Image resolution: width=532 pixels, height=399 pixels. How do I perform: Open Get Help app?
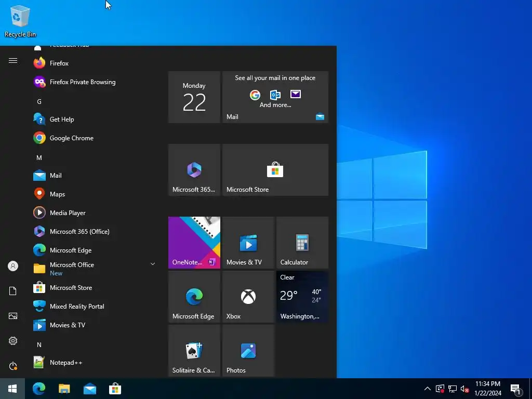click(x=95, y=119)
